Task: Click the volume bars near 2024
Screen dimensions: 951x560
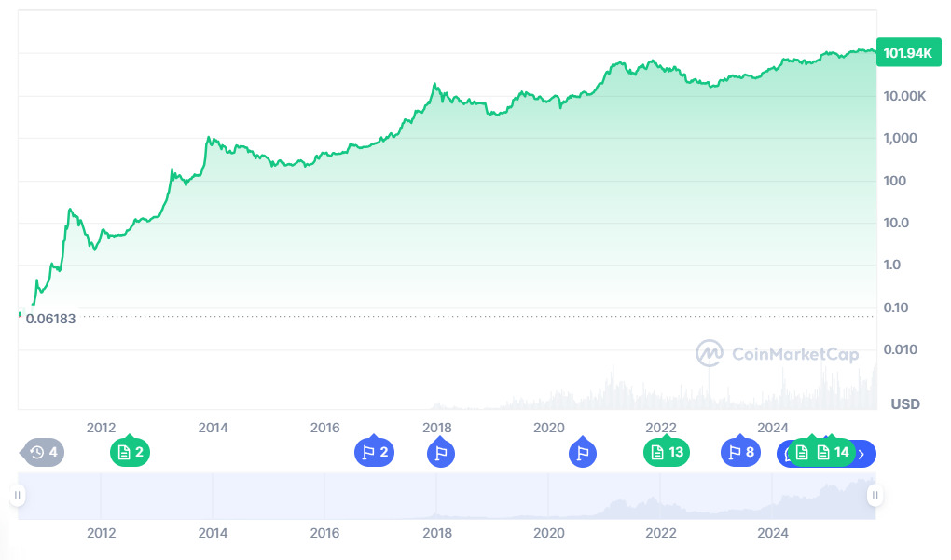Action: (x=773, y=398)
